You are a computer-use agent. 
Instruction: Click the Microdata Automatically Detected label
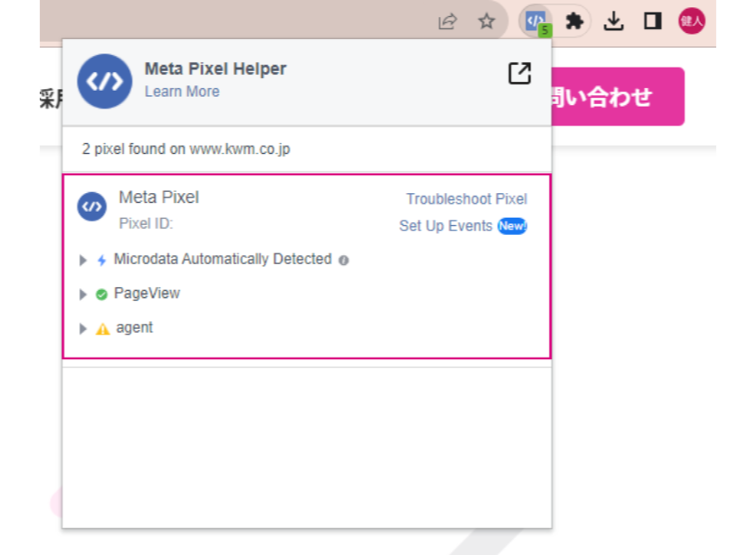pyautogui.click(x=222, y=259)
